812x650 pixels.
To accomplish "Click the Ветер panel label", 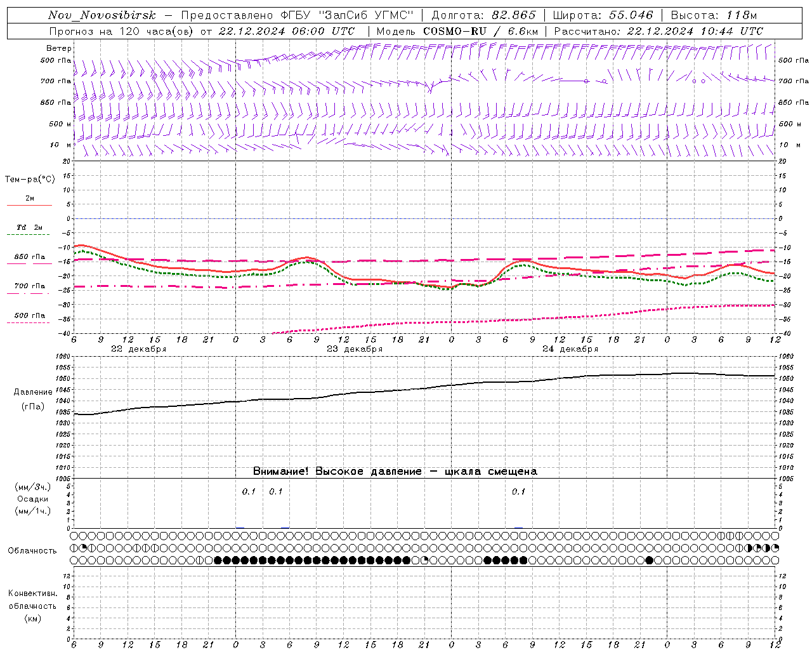I will [x=59, y=48].
